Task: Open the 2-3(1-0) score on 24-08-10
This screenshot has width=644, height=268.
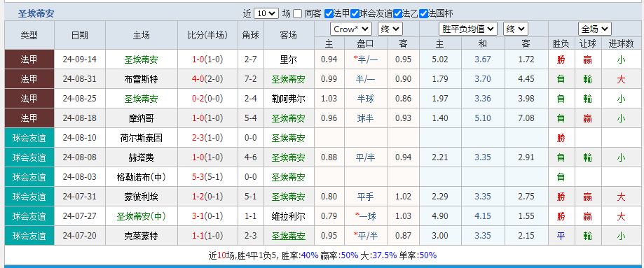Action: coord(207,138)
